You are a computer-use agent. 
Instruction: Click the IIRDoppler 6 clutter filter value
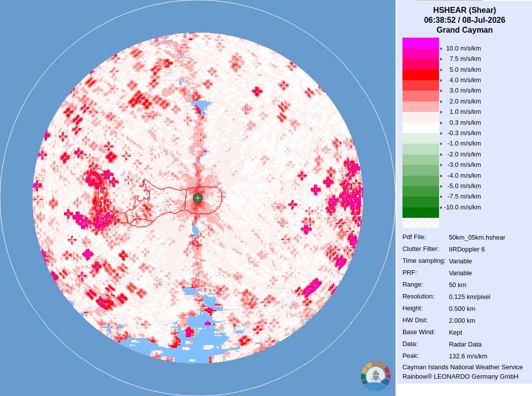pyautogui.click(x=467, y=249)
